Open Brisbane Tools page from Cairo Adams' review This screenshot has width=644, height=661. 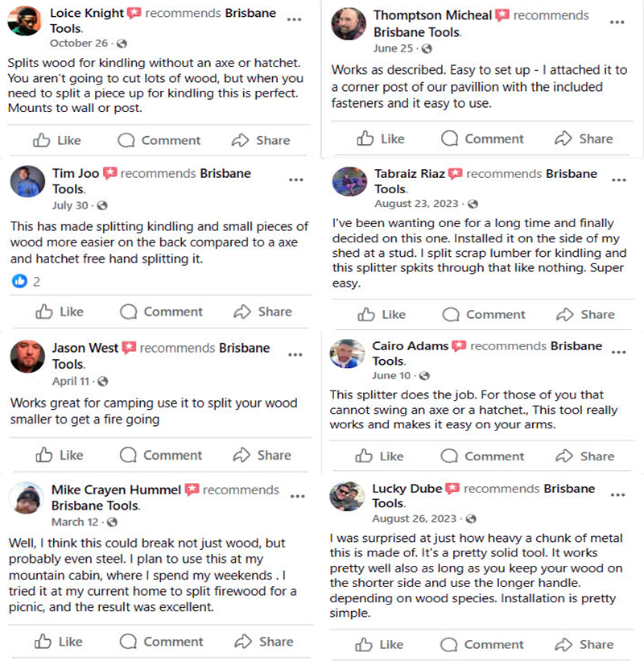(576, 346)
